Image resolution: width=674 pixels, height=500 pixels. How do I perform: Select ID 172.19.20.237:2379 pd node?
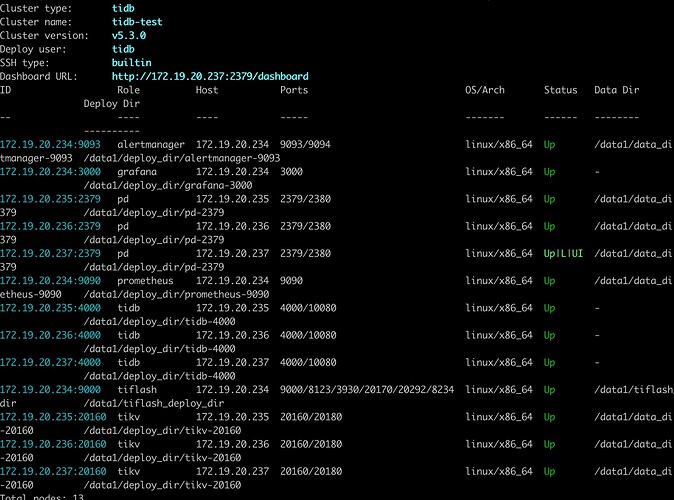(x=50, y=254)
